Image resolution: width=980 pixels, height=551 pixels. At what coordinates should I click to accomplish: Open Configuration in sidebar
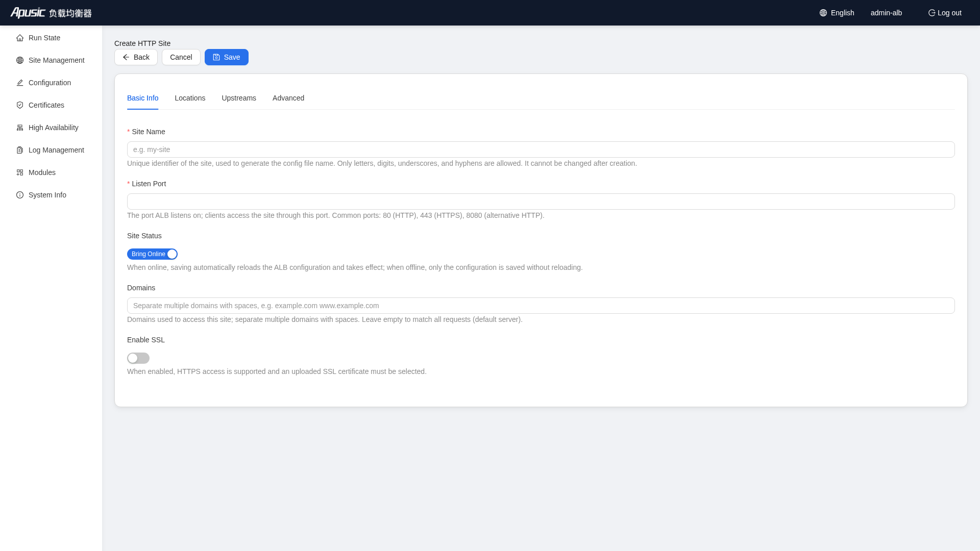point(51,83)
